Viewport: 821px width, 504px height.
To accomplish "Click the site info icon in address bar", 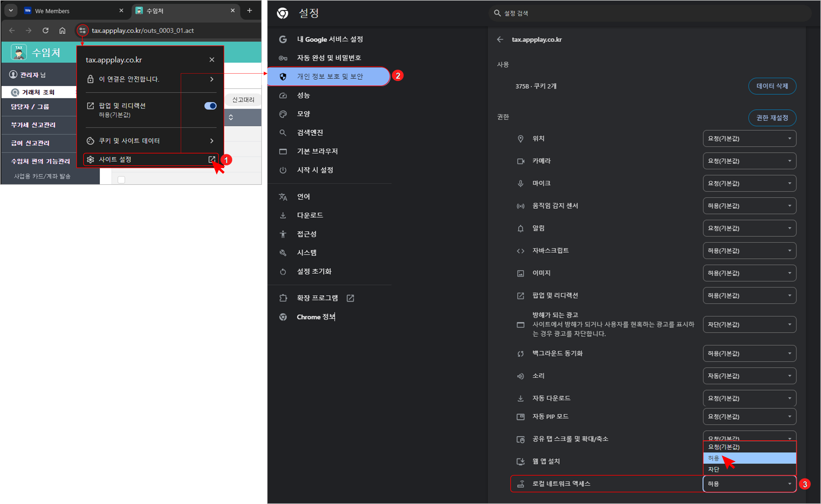I will click(82, 31).
